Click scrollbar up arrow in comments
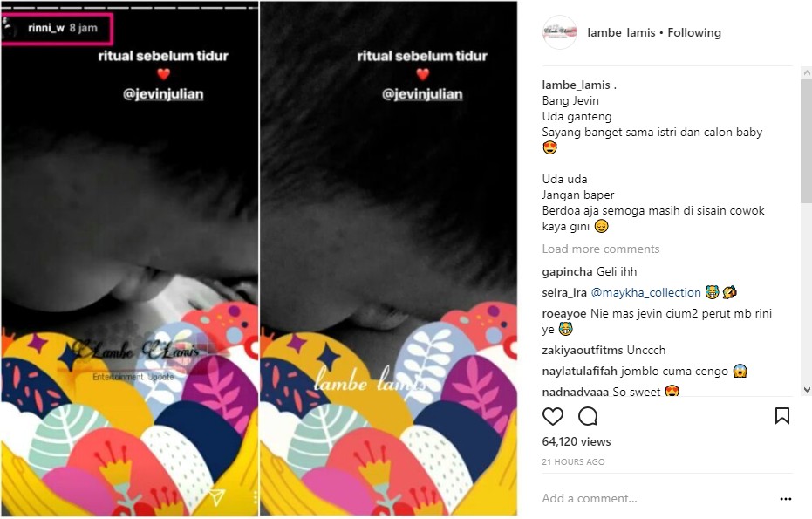812x519 pixels. click(x=806, y=73)
